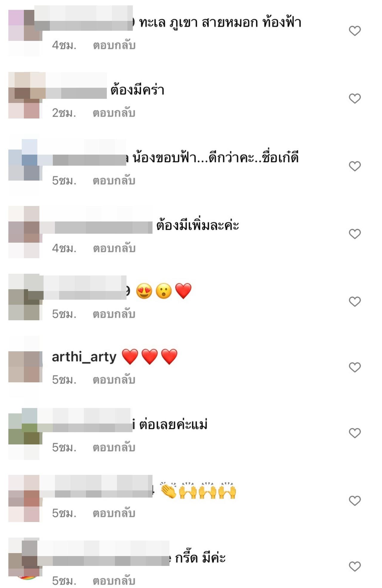382x588 pixels.
Task: Tap ตอบกลับ under ทะเล ภูเขา comment
Action: [x=114, y=45]
